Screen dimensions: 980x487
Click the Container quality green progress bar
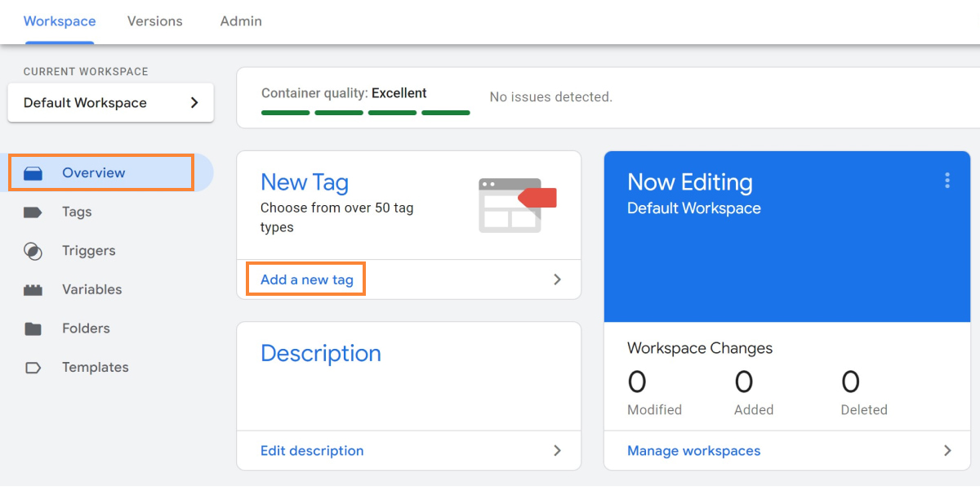click(x=365, y=113)
